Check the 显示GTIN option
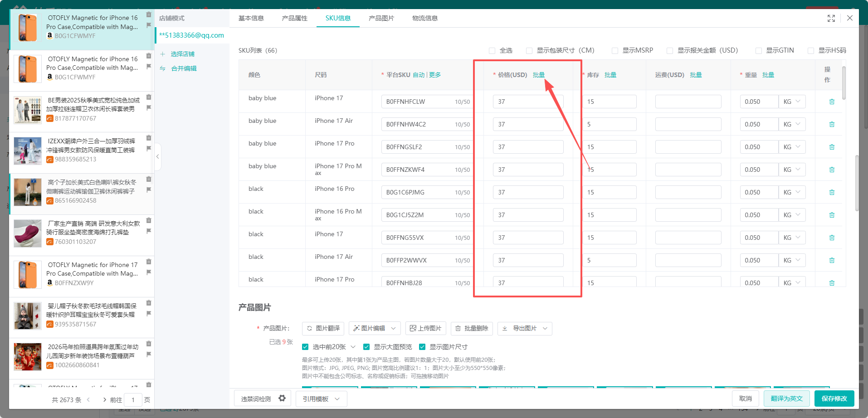Image resolution: width=868 pixels, height=418 pixels. point(758,51)
